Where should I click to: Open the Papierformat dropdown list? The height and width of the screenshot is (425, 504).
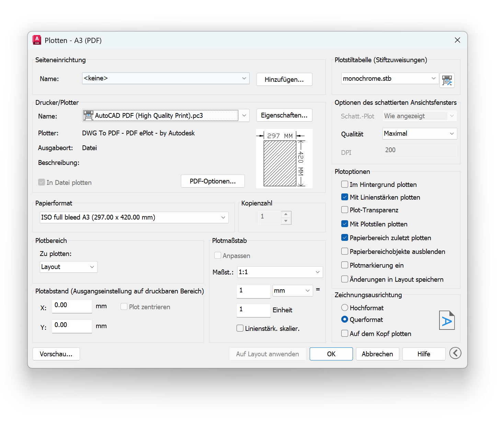pyautogui.click(x=134, y=217)
